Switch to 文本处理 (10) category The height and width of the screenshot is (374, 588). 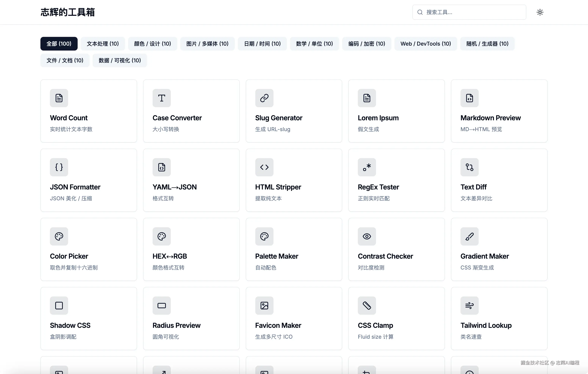point(102,44)
